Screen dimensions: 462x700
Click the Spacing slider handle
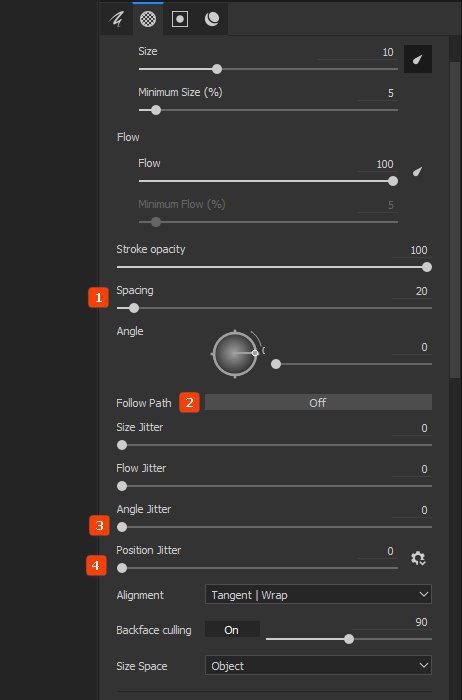[134, 308]
